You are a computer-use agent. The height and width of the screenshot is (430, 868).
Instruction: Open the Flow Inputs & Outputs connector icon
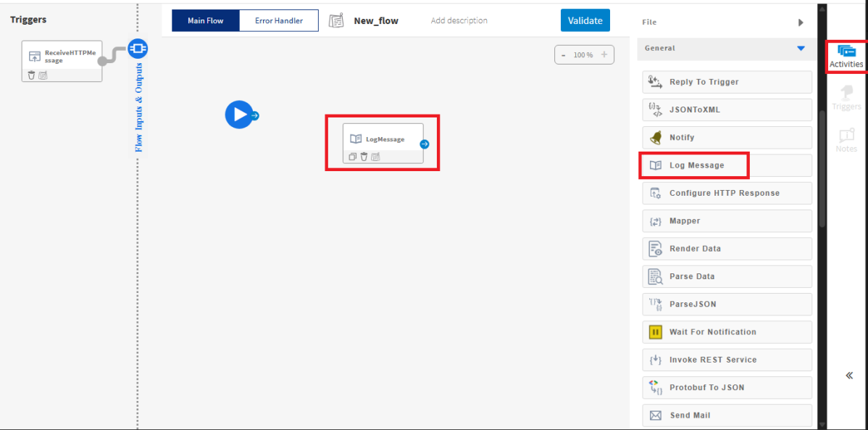tap(137, 49)
